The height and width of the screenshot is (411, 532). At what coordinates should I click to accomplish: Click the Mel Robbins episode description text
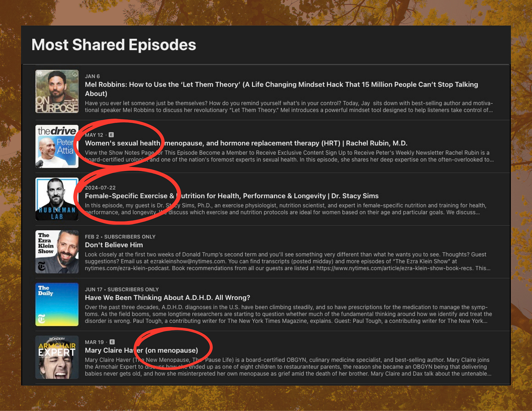click(x=289, y=107)
